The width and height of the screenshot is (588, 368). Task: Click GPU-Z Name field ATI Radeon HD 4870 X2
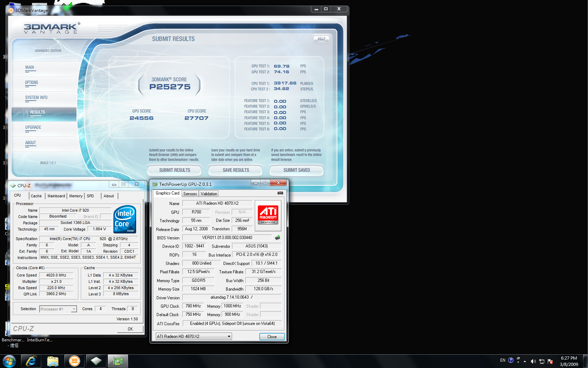click(217, 203)
